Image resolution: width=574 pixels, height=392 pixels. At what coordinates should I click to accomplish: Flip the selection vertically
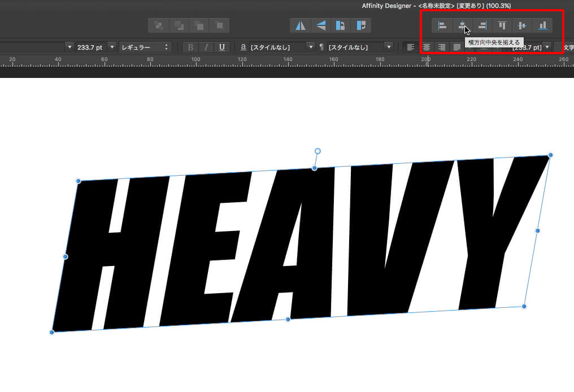(321, 25)
